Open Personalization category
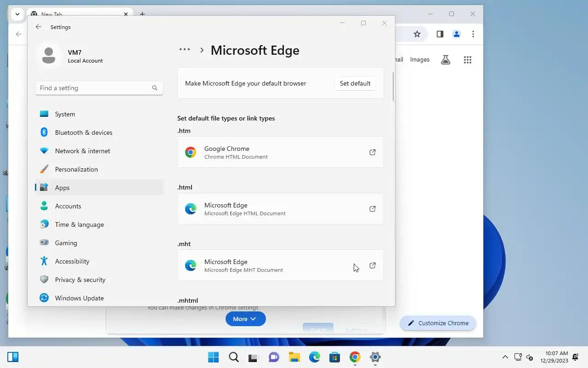The image size is (588, 368). (99, 169)
